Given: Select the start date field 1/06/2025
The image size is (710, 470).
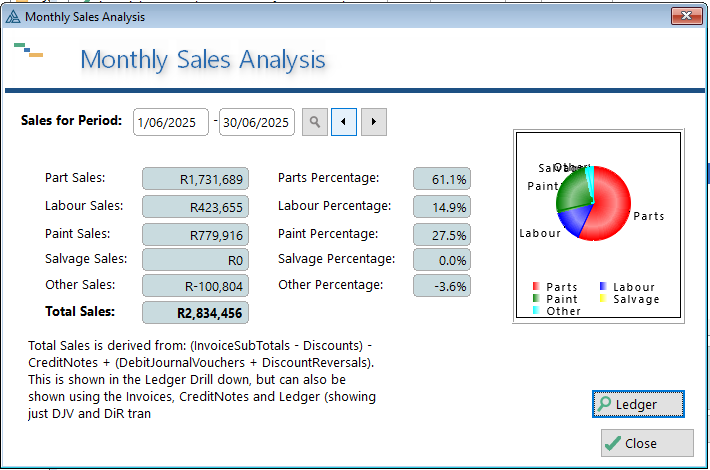Looking at the screenshot, I should tap(171, 122).
